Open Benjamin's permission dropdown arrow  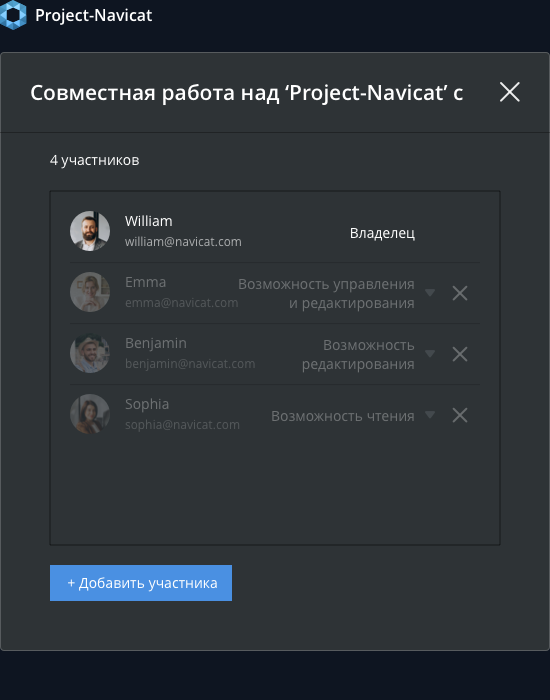430,354
